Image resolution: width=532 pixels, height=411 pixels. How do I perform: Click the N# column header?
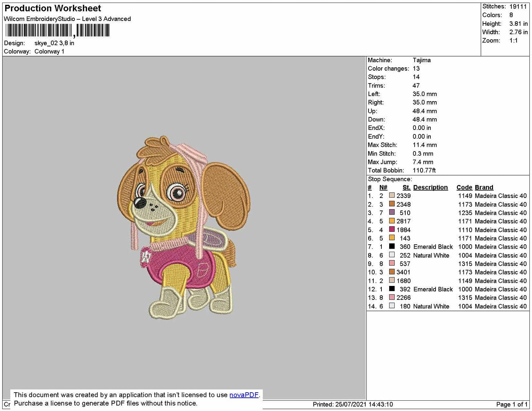(x=383, y=187)
